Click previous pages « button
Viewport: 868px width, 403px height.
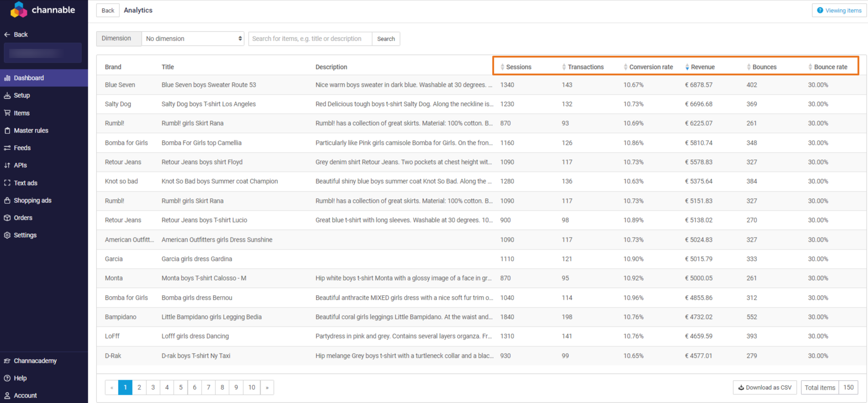point(112,387)
